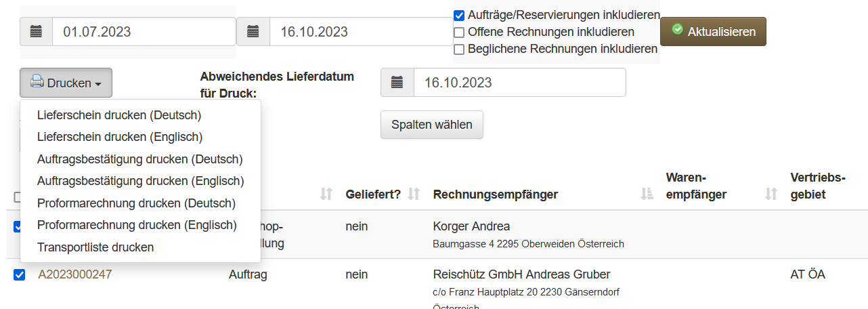The height and width of the screenshot is (309, 868).
Task: Deselect row checkbox for A2023000247
Action: coord(20,275)
